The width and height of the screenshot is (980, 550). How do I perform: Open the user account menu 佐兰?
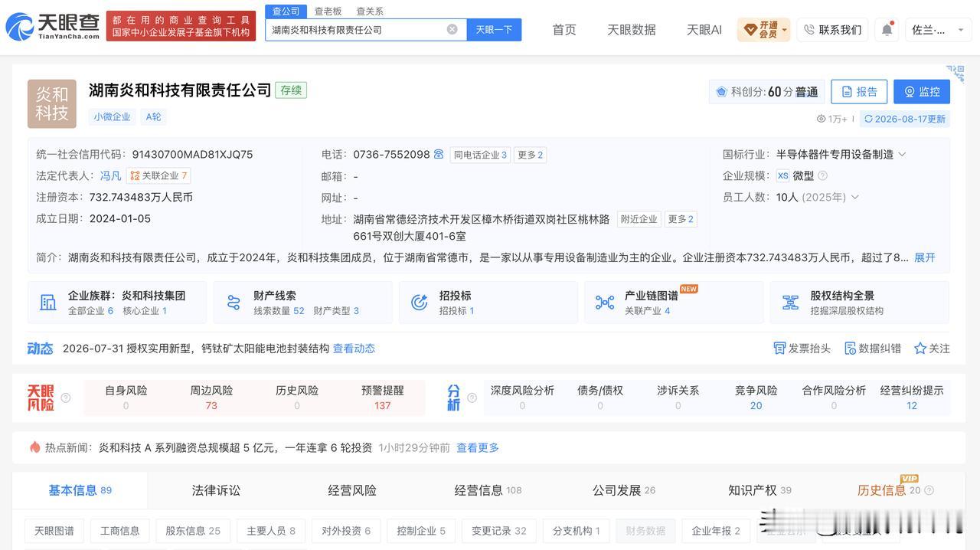(x=939, y=30)
